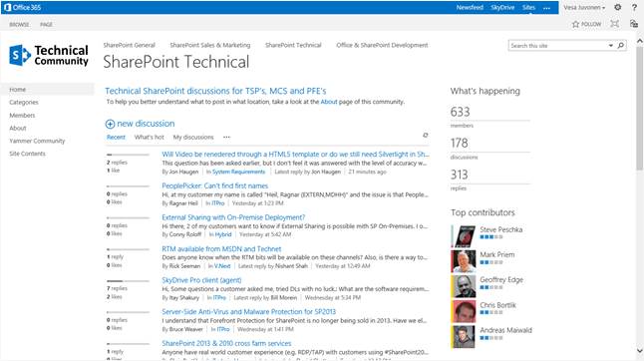This screenshot has height=361, width=644.
Task: Open SharePoint 2013 & 2010 cross farm services
Action: coord(226,343)
